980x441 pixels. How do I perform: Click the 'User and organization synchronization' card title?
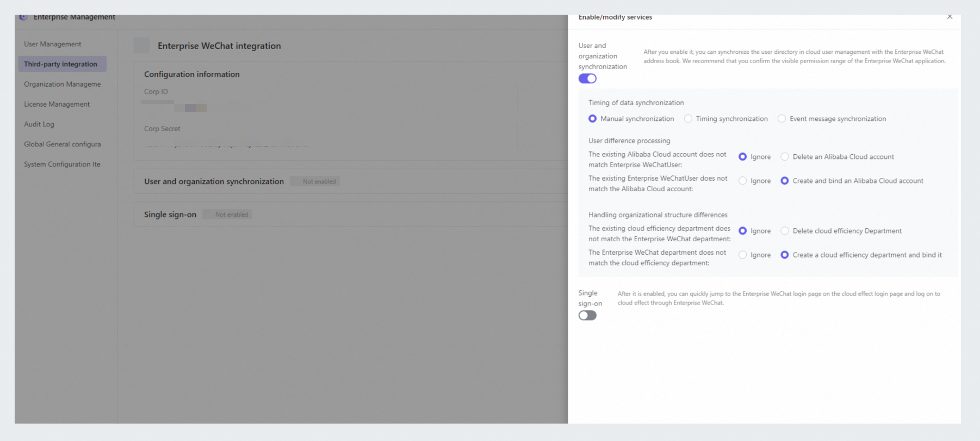tap(214, 182)
